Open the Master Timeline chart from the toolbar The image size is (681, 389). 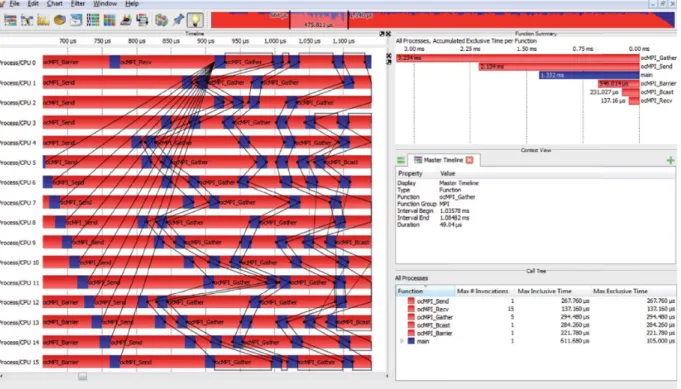click(10, 20)
